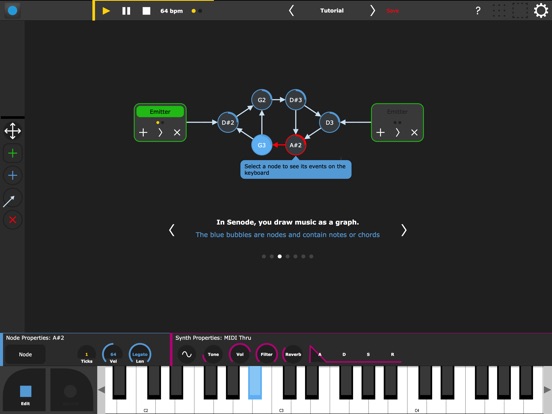Viewport: 552px width, 414px height.
Task: Open help with the question mark
Action: click(478, 11)
